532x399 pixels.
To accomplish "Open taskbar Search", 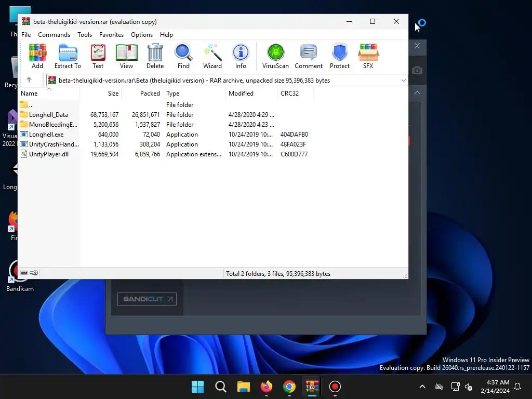I will (220, 387).
